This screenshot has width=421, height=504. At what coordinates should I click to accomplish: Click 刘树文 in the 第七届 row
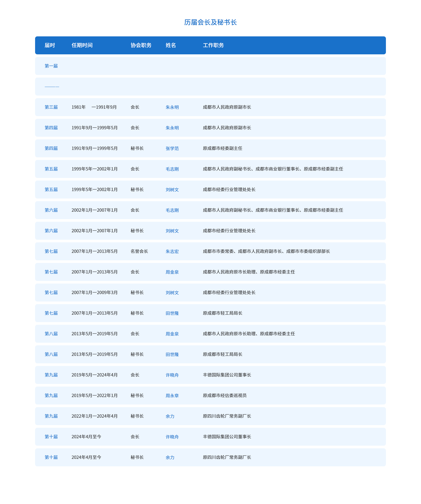pos(172,293)
